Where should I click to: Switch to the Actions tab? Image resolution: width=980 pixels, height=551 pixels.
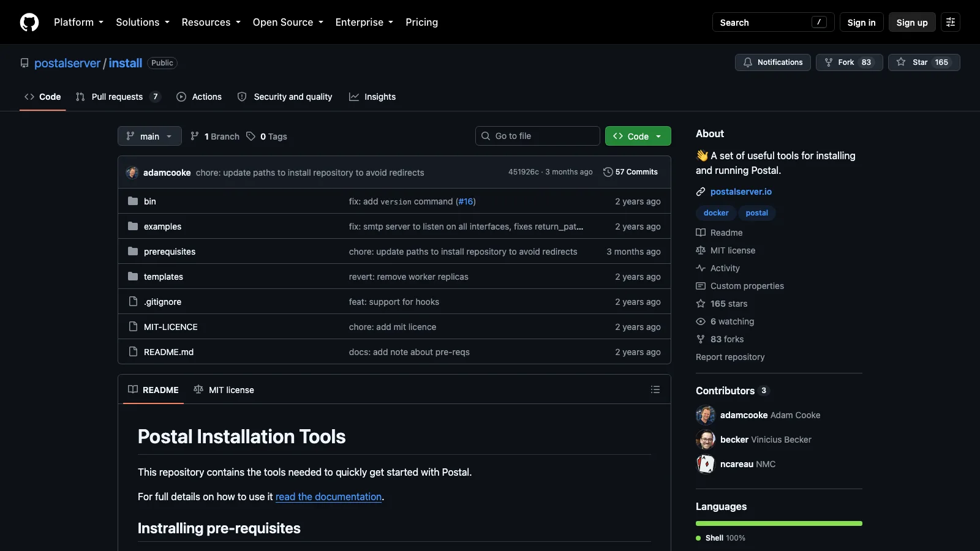(x=199, y=97)
